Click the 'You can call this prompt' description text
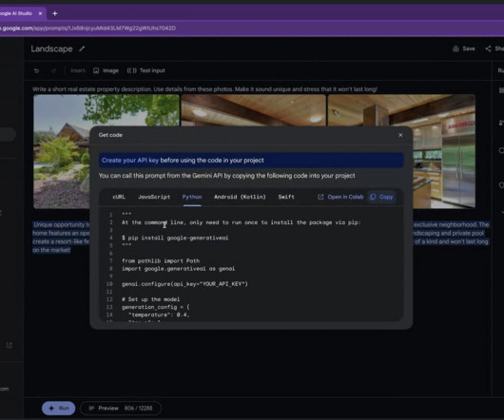This screenshot has width=504, height=420. [x=227, y=176]
